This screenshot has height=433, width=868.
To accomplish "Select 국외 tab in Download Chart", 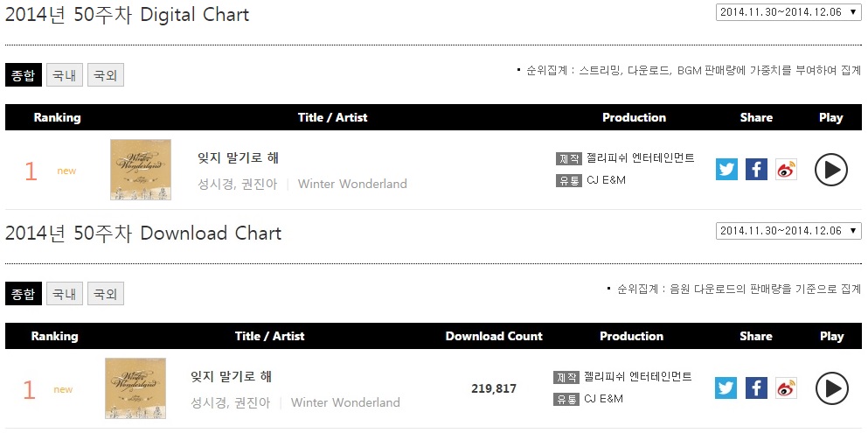I will pos(105,293).
